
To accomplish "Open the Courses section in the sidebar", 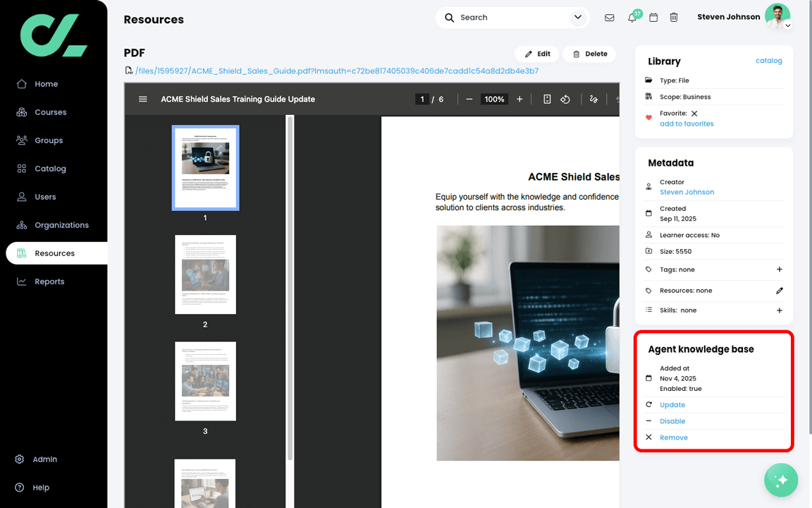I will (x=49, y=111).
